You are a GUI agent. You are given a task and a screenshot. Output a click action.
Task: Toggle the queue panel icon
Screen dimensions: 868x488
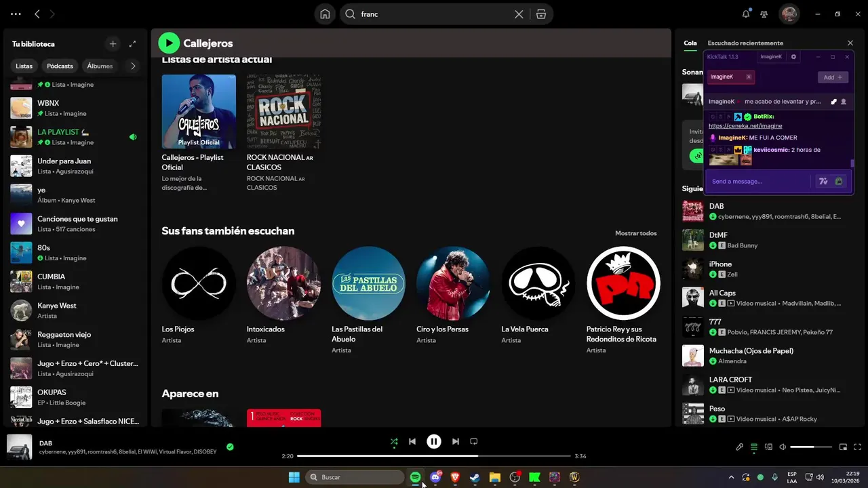click(x=754, y=447)
